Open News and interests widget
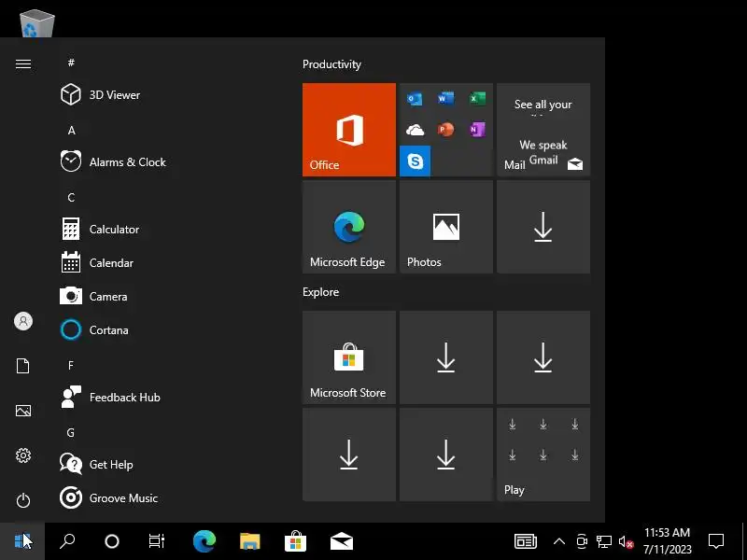The height and width of the screenshot is (560, 747). click(x=526, y=541)
